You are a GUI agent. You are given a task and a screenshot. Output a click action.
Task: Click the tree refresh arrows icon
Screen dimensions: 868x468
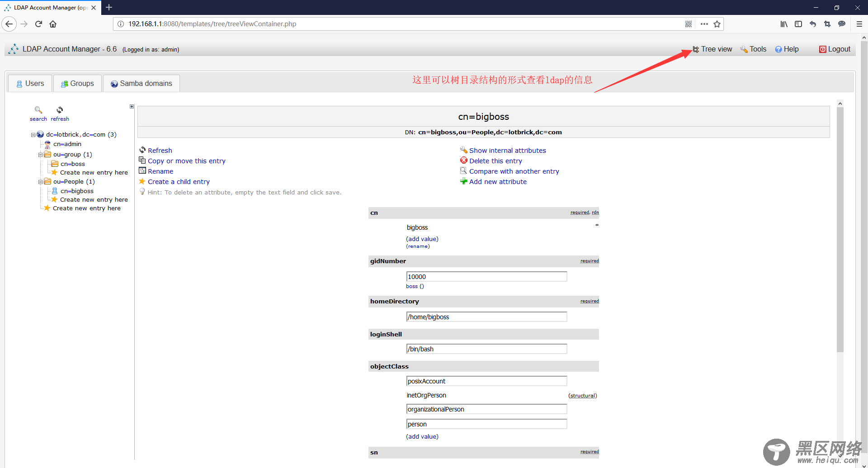pos(60,110)
